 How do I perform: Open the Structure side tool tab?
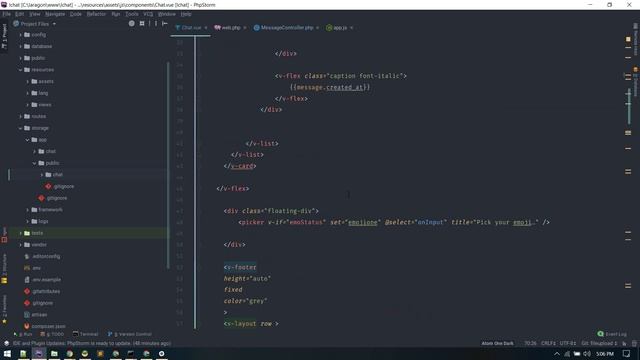(4, 268)
